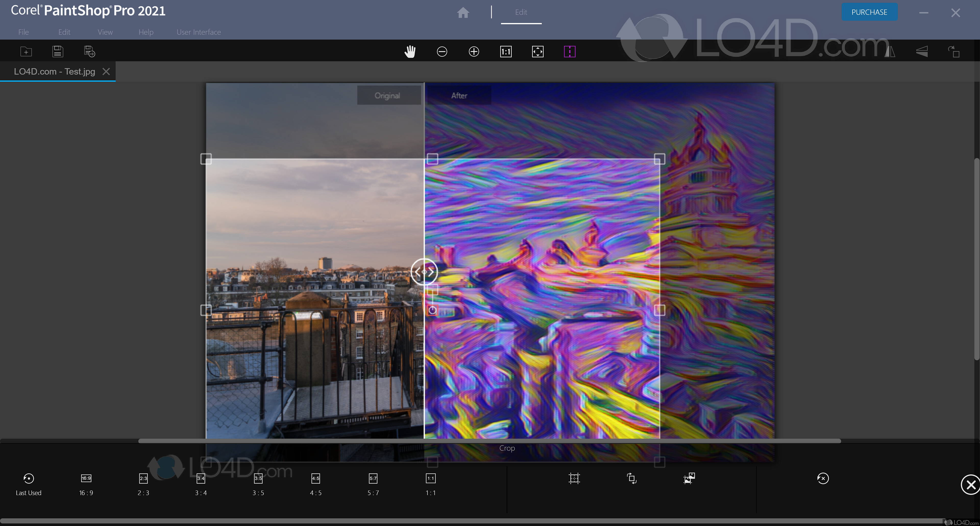This screenshot has height=526, width=980.
Task: Click the Save As icon
Action: point(89,51)
